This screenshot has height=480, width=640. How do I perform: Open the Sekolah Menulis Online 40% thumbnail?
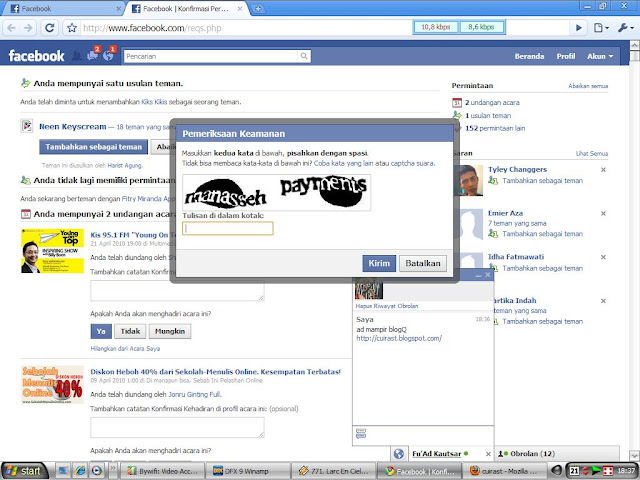52,384
